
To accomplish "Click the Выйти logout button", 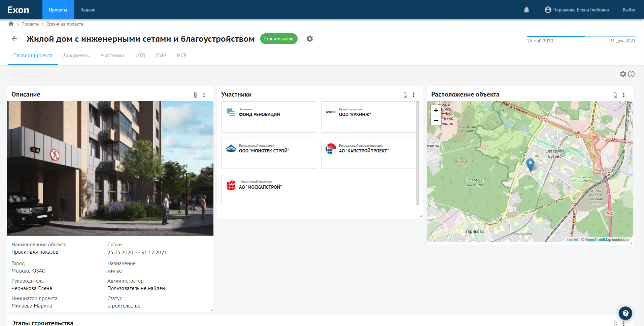I will pyautogui.click(x=629, y=10).
